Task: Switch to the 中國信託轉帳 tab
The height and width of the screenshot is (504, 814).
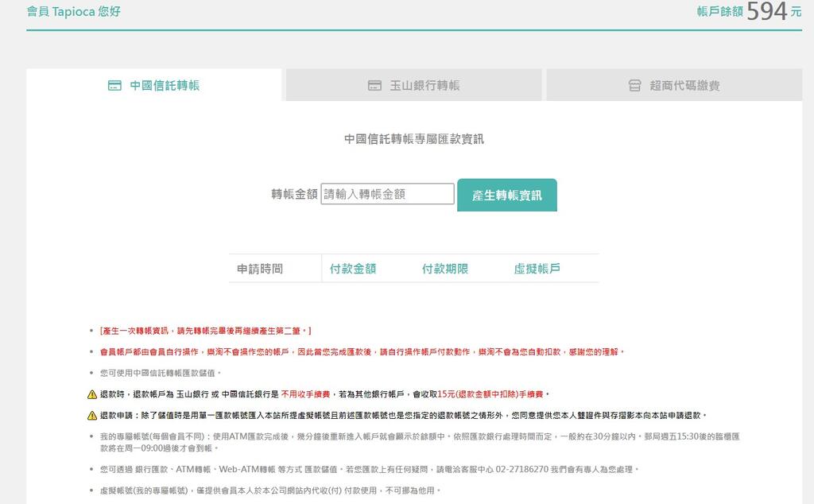Action: tap(153, 85)
